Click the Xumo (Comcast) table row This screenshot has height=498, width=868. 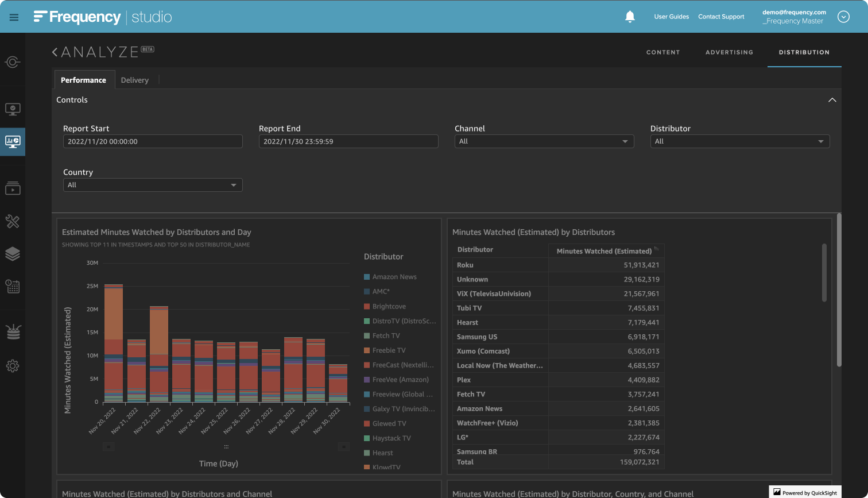(x=558, y=351)
